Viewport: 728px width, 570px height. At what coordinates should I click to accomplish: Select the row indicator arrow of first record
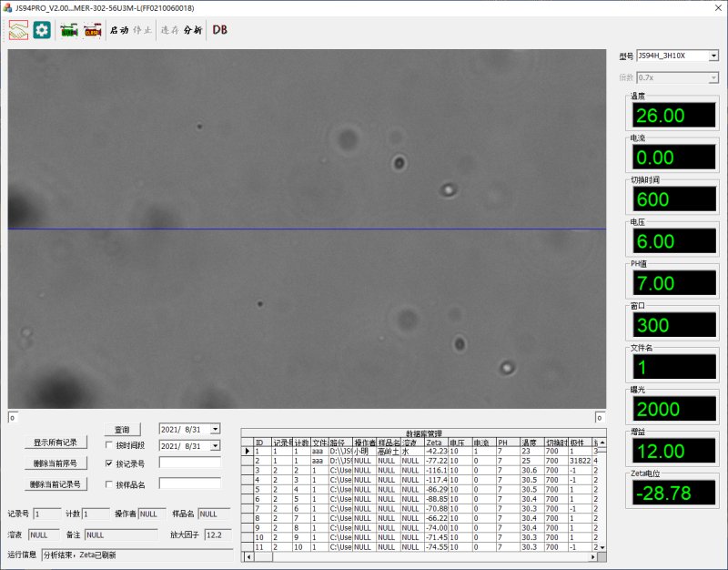[x=247, y=451]
